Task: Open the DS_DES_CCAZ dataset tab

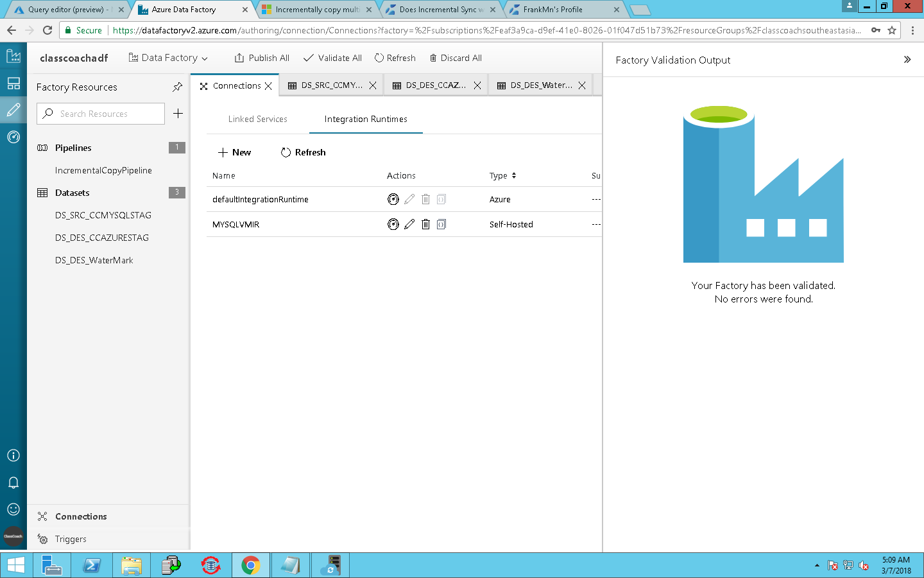Action: (x=429, y=85)
